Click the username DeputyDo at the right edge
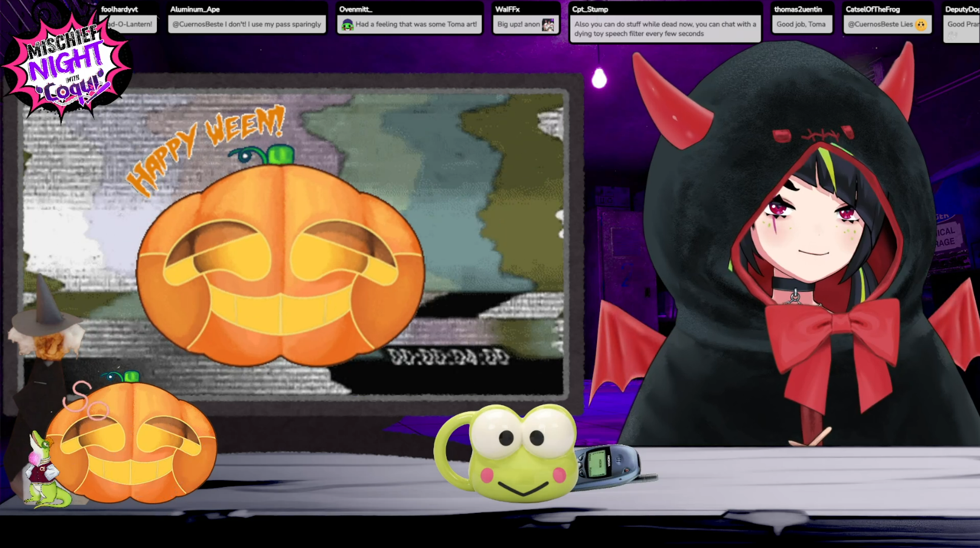 (962, 9)
